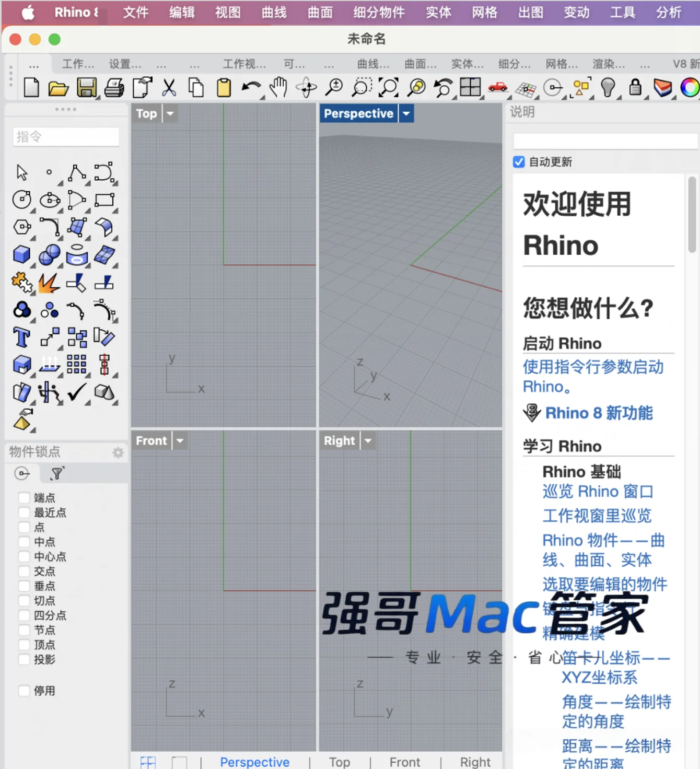
Task: Open the 曲线 menu in the menu bar
Action: click(274, 12)
